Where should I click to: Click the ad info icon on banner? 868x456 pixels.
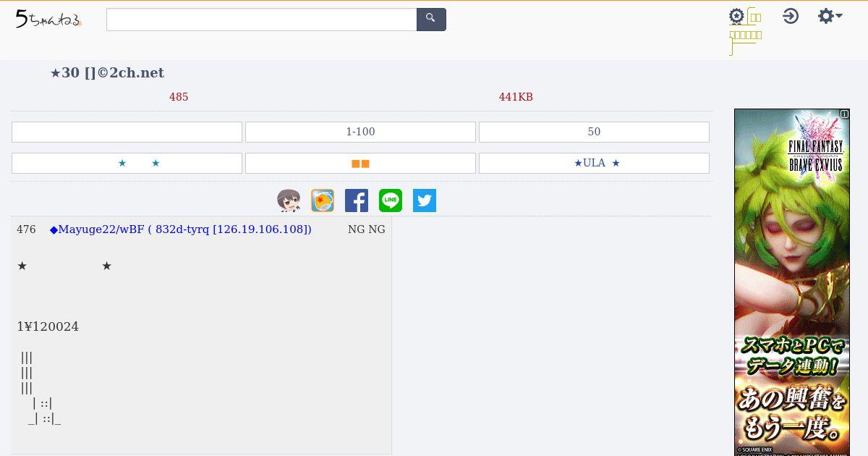coord(844,114)
